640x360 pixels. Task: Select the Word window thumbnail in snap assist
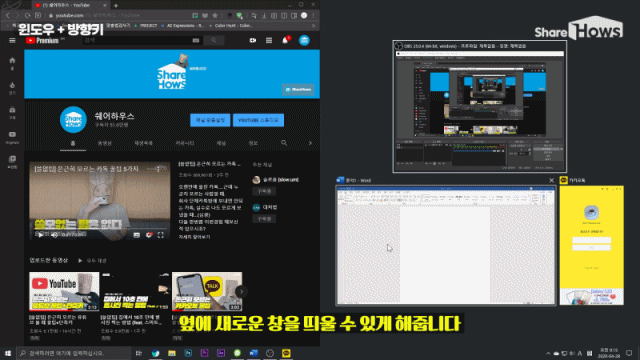coord(446,245)
